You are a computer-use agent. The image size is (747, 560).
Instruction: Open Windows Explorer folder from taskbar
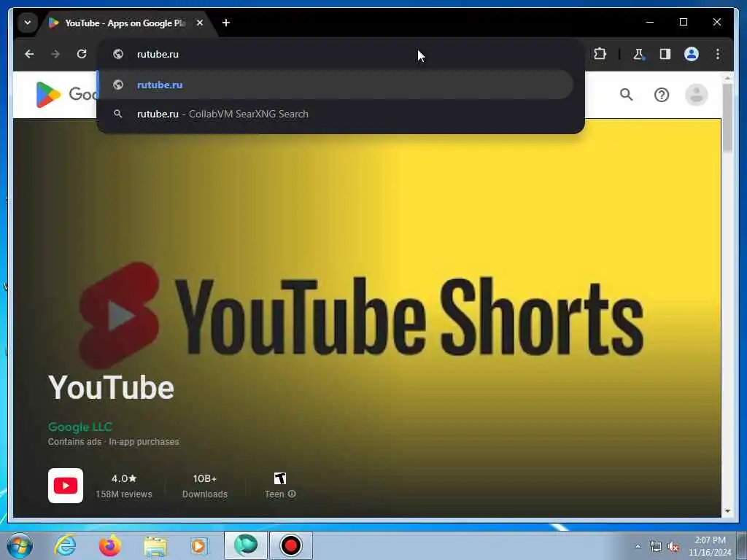click(155, 545)
